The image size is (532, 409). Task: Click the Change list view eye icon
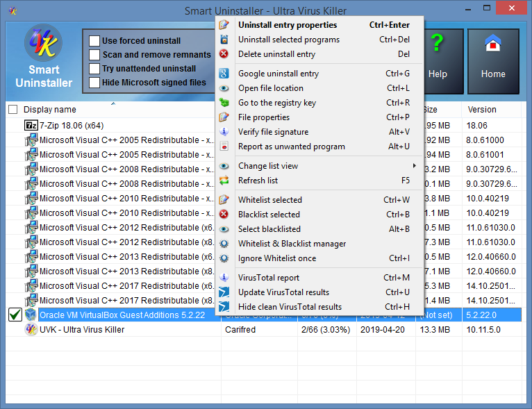tap(224, 166)
